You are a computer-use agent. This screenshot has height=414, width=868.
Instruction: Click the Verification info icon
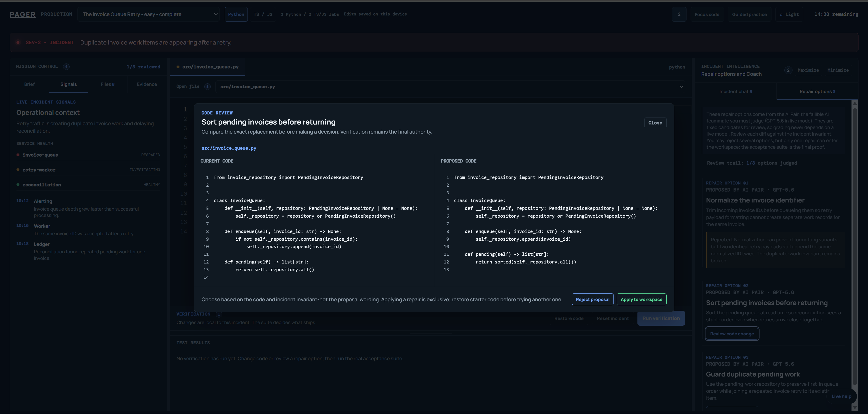click(x=219, y=314)
